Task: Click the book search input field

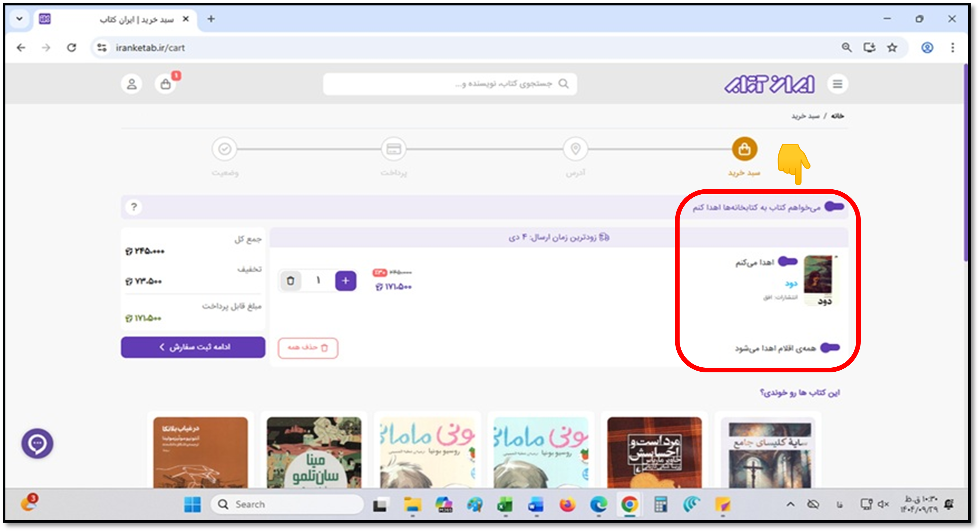Action: [x=450, y=84]
